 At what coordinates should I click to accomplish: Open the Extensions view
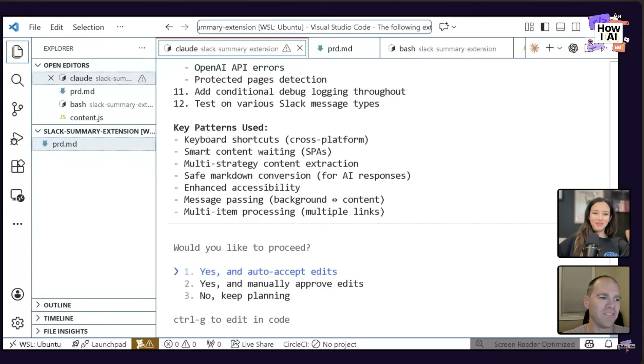pos(17,166)
